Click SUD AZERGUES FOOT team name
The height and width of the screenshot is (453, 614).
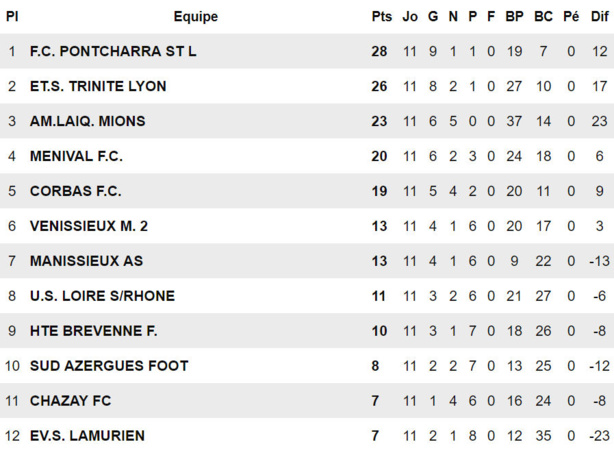point(109,366)
